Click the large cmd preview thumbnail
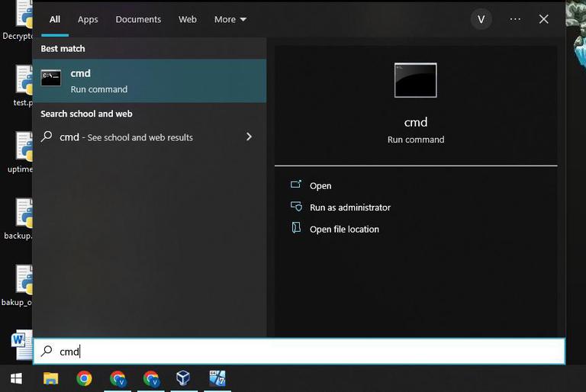Viewport: 586px width, 392px height. 415,80
